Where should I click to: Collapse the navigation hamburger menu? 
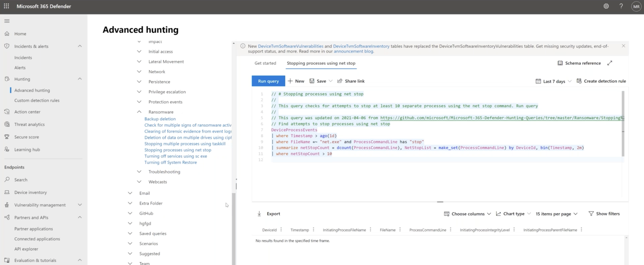(7, 21)
